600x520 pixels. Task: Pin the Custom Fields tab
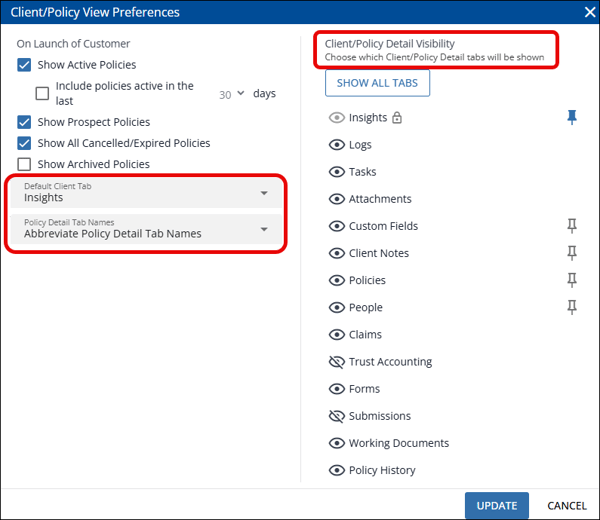pyautogui.click(x=572, y=226)
